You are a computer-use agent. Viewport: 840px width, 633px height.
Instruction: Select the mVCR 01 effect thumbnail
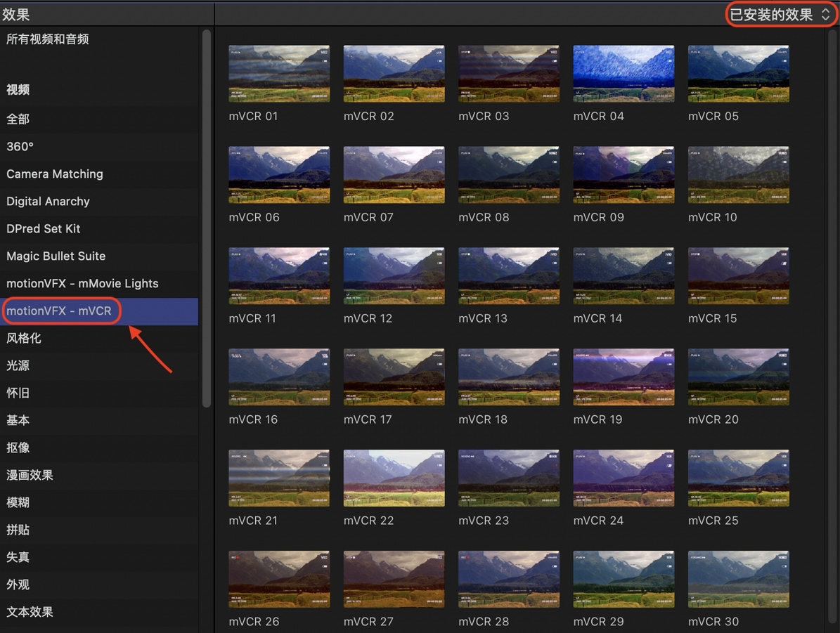[x=279, y=74]
